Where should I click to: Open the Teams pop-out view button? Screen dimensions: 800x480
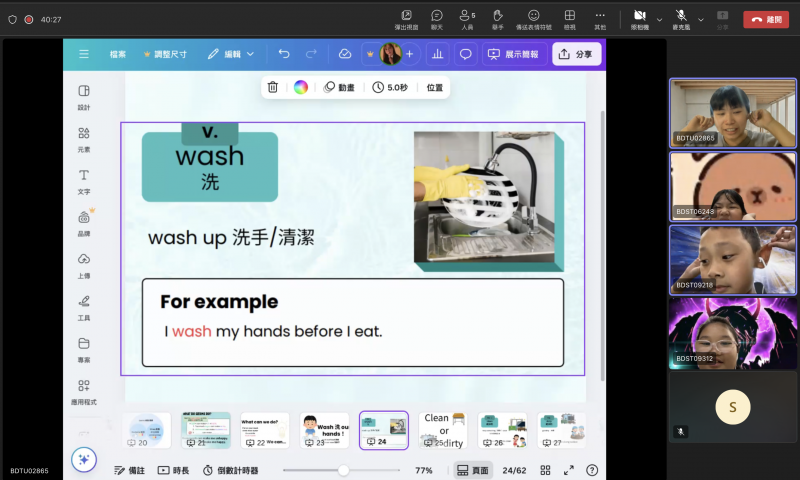(x=406, y=19)
